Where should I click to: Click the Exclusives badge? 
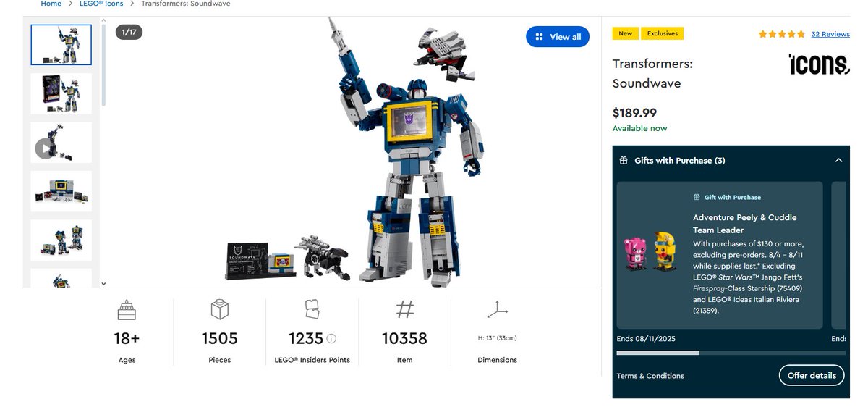click(663, 33)
